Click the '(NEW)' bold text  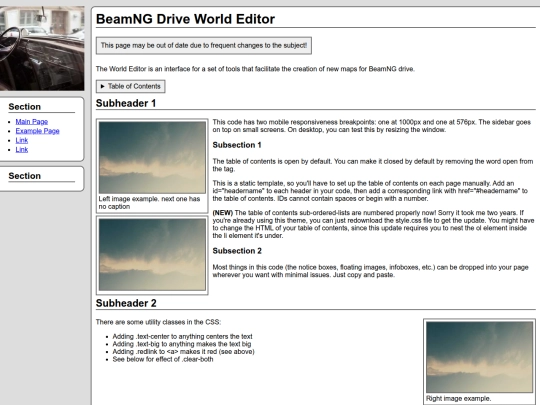(x=223, y=213)
